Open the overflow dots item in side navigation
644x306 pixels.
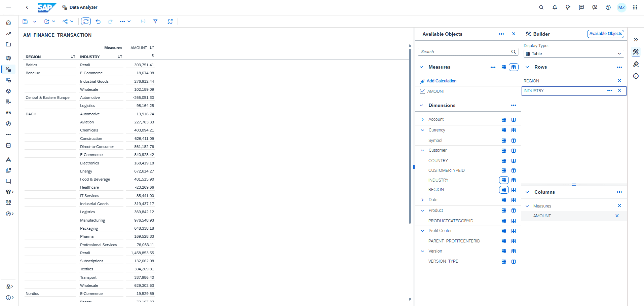(x=8, y=134)
